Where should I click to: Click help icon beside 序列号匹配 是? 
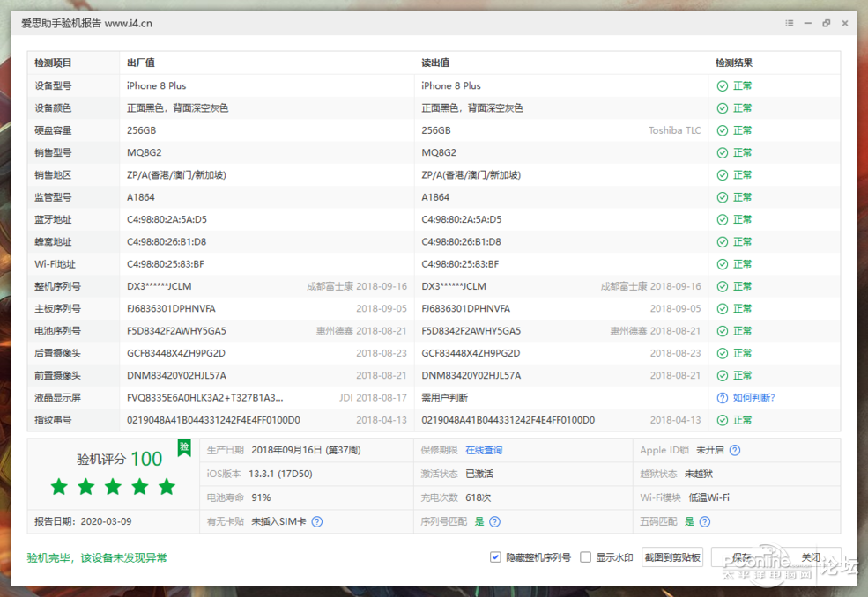(x=495, y=521)
